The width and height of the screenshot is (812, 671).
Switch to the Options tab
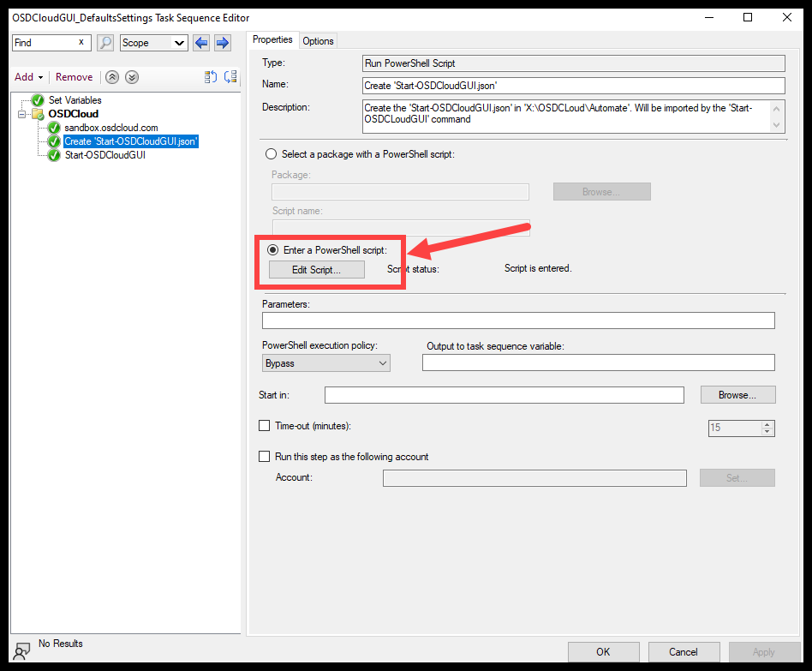coord(317,39)
